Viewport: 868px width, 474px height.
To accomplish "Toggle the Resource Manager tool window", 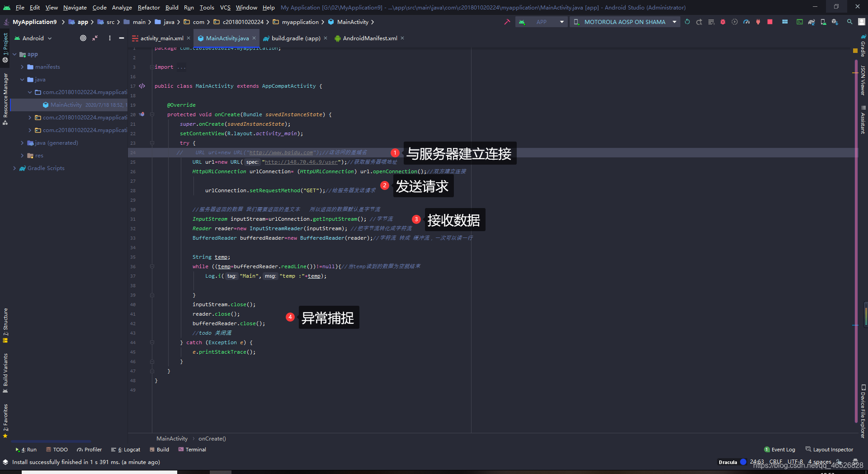I will (x=5, y=99).
